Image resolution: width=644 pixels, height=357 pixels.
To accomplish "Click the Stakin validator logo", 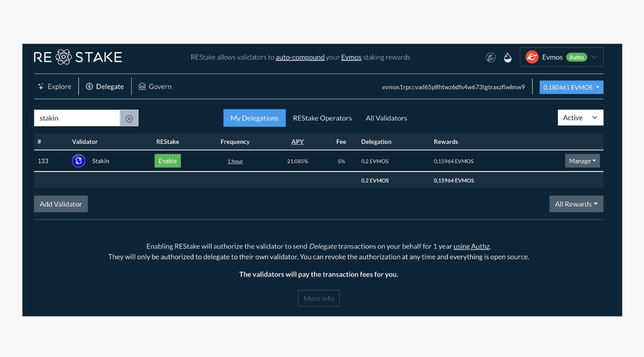I will click(x=79, y=161).
